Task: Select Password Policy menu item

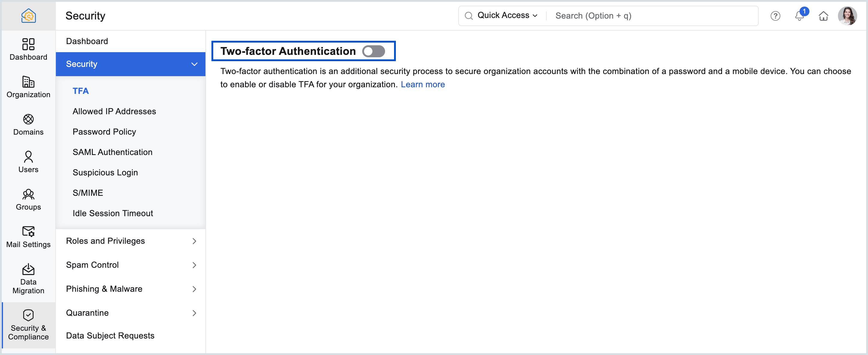Action: click(x=104, y=132)
